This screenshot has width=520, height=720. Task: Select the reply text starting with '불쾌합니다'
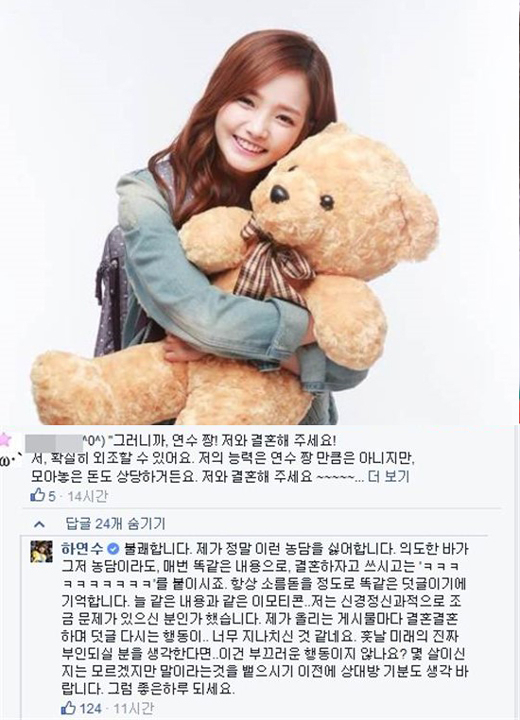click(265, 621)
